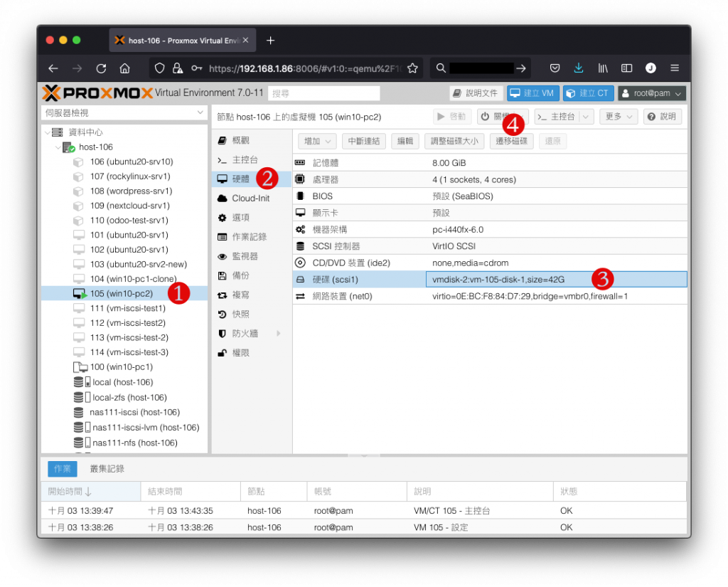
Task: Expand the firewall submenu arrow
Action: [279, 333]
